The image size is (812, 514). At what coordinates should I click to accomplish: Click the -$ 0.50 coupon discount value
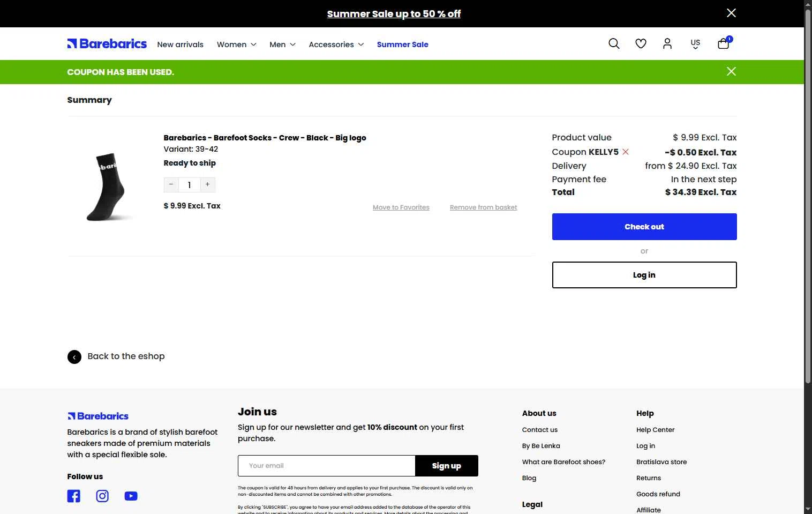[701, 153]
